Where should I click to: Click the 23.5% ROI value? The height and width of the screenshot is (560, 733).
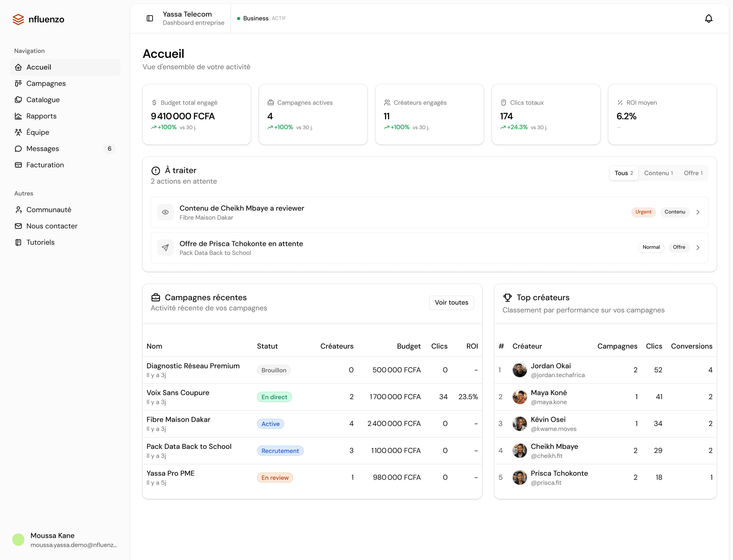[x=468, y=397]
